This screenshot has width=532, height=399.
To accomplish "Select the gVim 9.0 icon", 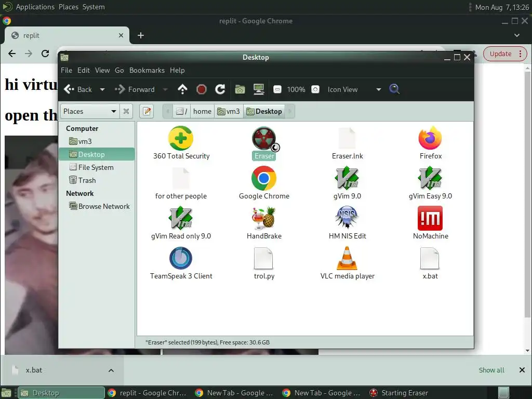I will coord(347,179).
